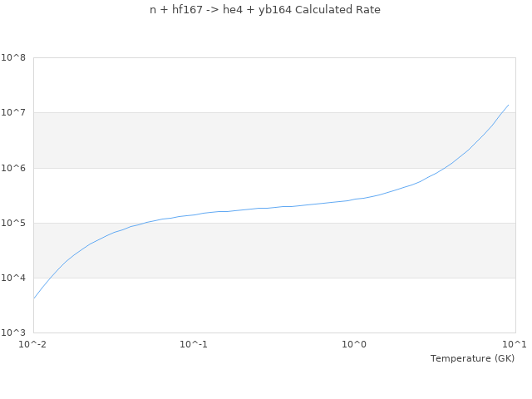Click the upper-right end of the blue curve
Image resolution: width=532 pixels, height=399 pixels.
tap(508, 105)
